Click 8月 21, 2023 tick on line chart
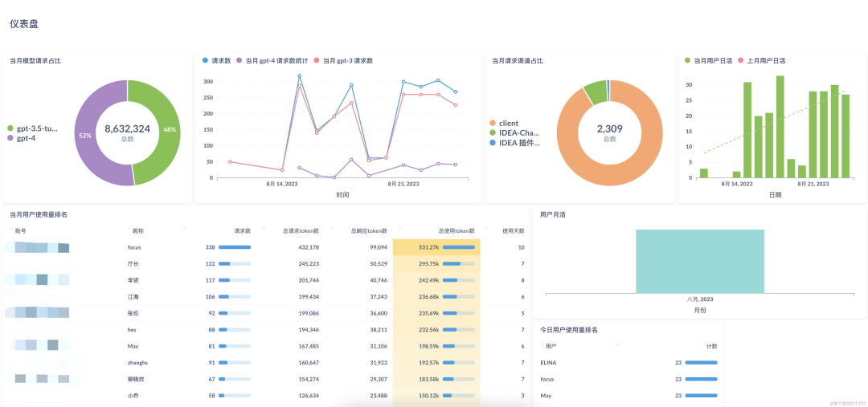Image resolution: width=868 pixels, height=407 pixels. tap(403, 184)
